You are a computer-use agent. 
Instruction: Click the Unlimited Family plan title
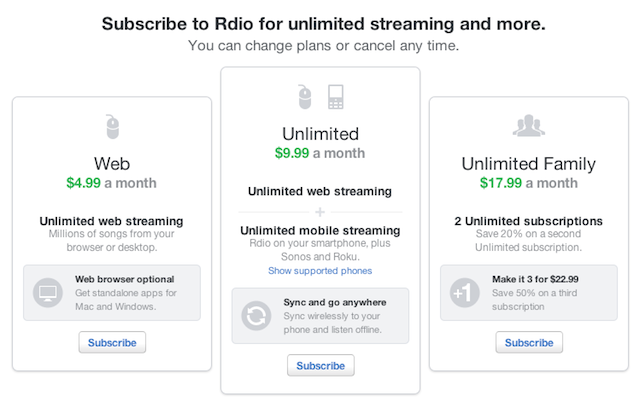pos(529,164)
